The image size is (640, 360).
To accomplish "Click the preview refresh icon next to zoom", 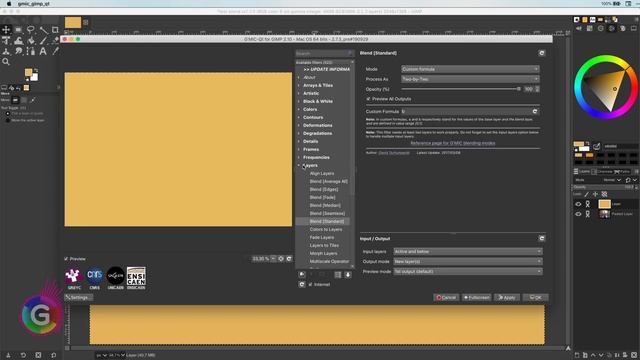I will tap(289, 259).
